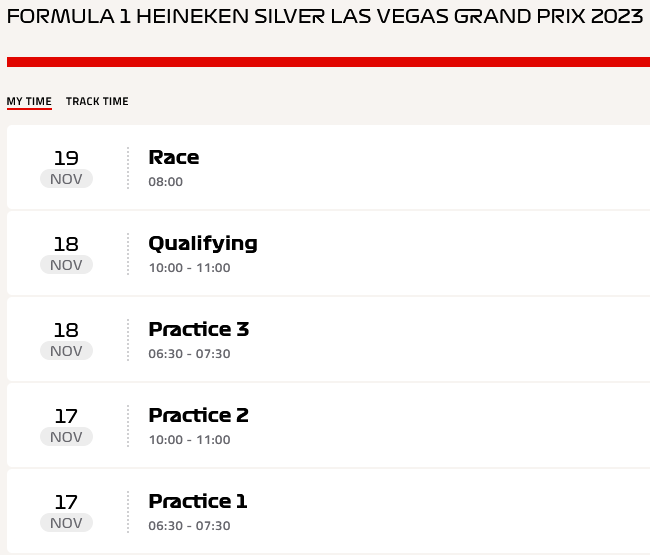
Task: Click Practice 3 time 06:30 - 07:30
Action: (189, 354)
